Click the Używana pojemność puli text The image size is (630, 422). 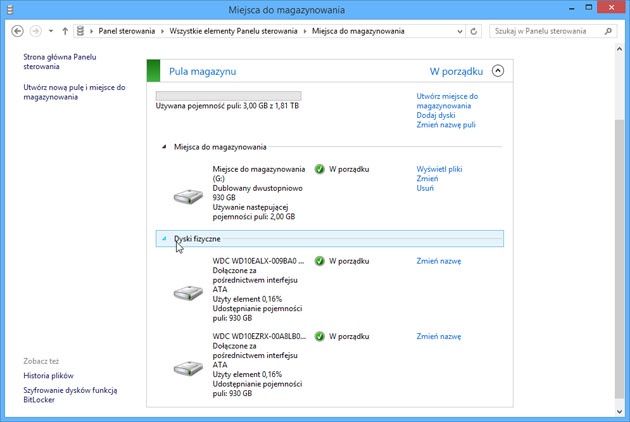click(x=227, y=106)
